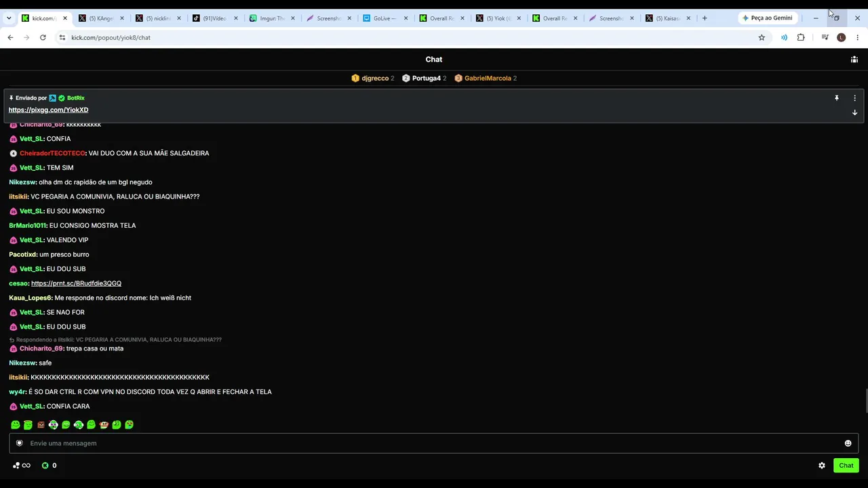This screenshot has height=488, width=868.
Task: Open the pixgg.com/YiokXD link
Action: (x=48, y=110)
